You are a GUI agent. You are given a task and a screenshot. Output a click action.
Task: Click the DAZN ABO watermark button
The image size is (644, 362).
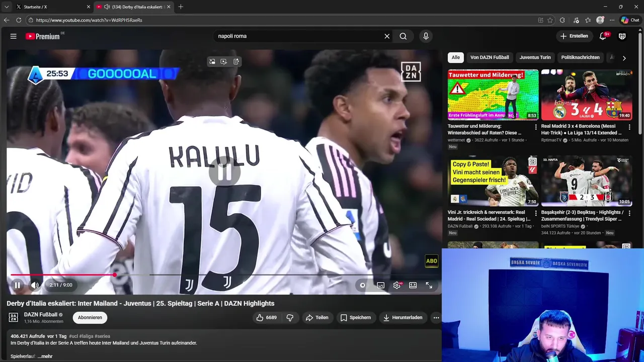[431, 261]
